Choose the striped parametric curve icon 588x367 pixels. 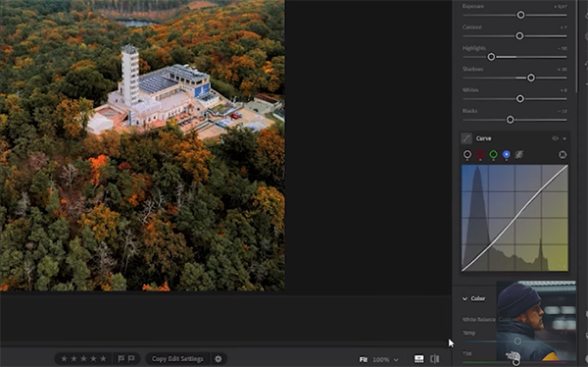click(519, 154)
